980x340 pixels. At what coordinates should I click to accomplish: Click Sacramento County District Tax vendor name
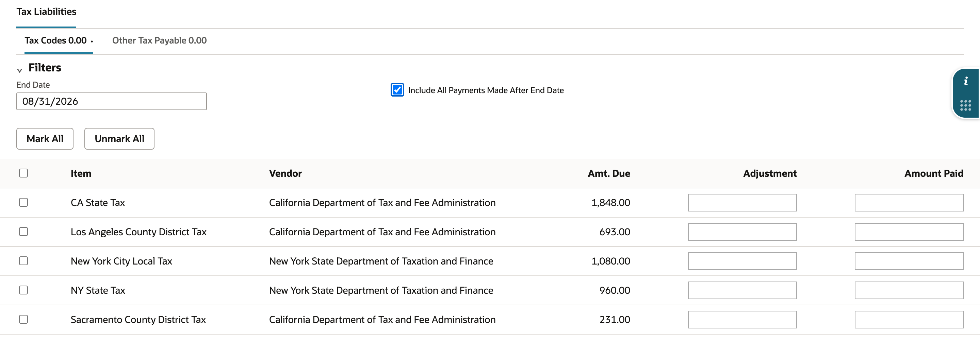(382, 320)
